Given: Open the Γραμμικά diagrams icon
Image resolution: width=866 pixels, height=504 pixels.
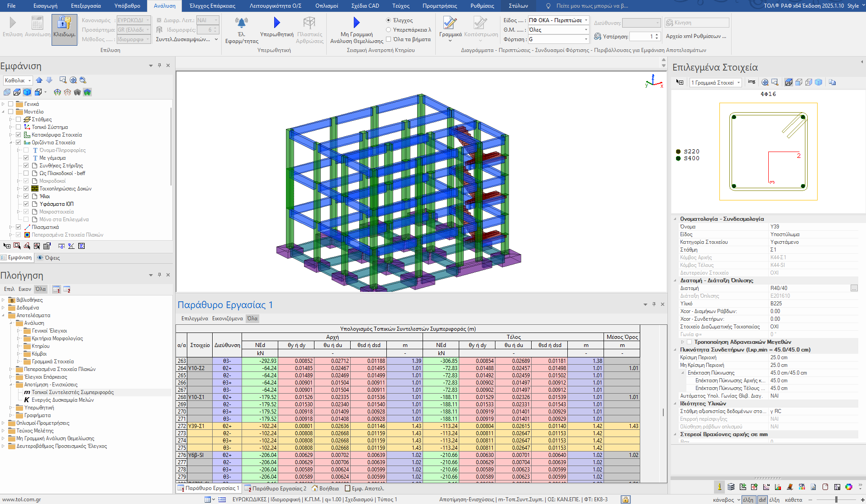Looking at the screenshot, I should (450, 24).
